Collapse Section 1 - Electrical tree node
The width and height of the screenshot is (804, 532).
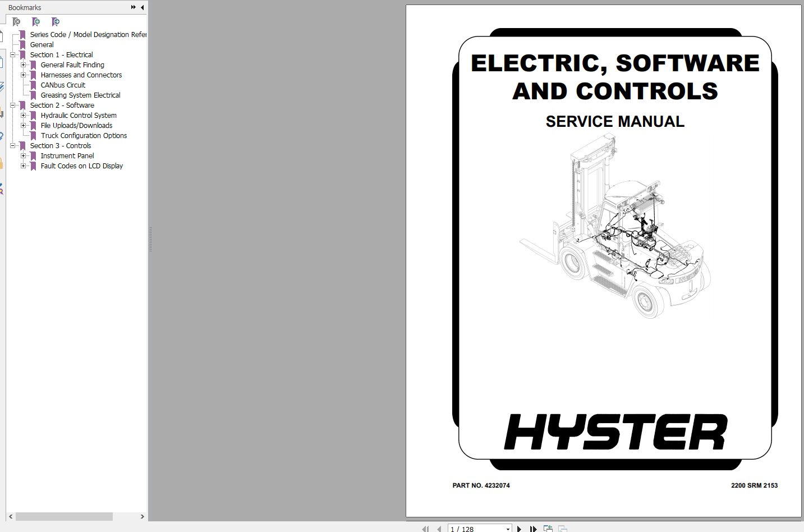[x=12, y=55]
